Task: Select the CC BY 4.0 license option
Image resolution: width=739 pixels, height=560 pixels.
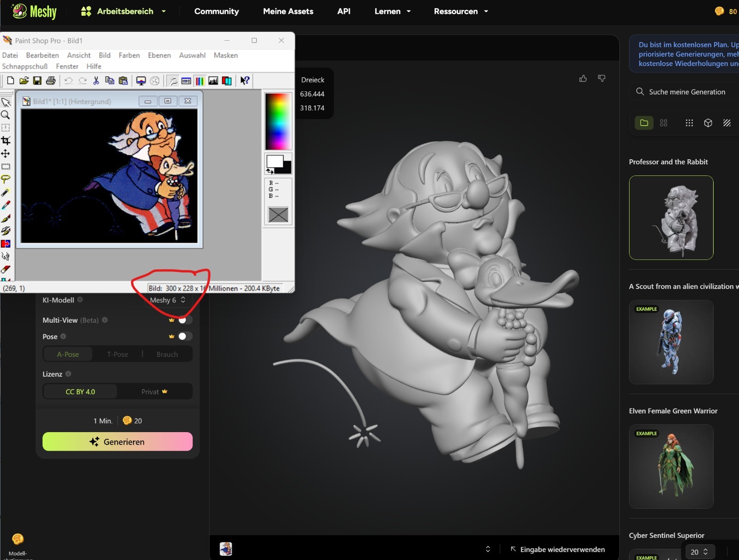Action: (x=80, y=391)
